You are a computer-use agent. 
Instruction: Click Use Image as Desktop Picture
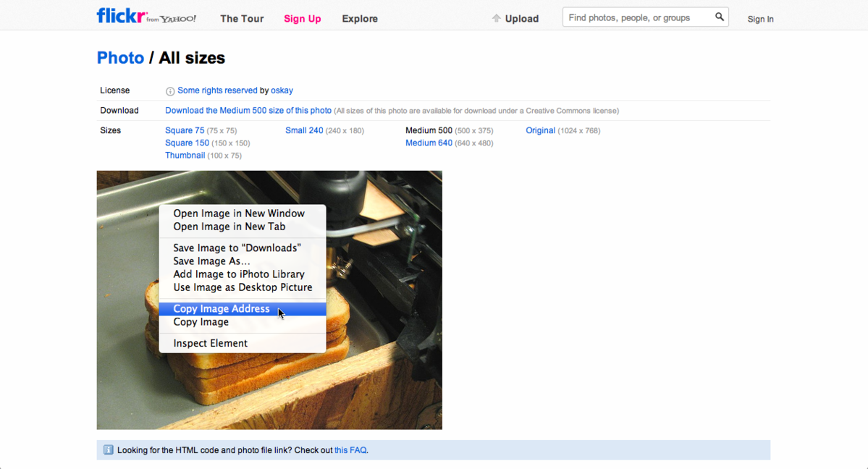(243, 287)
